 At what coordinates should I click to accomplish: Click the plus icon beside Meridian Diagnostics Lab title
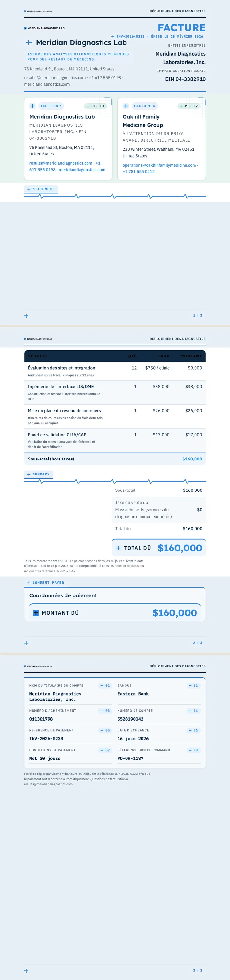click(x=28, y=43)
